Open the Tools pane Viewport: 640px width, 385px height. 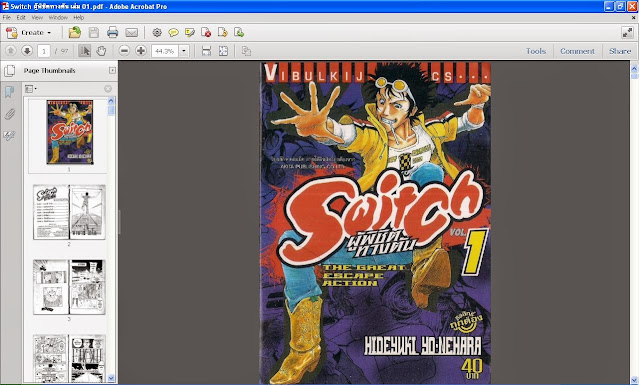click(x=536, y=51)
